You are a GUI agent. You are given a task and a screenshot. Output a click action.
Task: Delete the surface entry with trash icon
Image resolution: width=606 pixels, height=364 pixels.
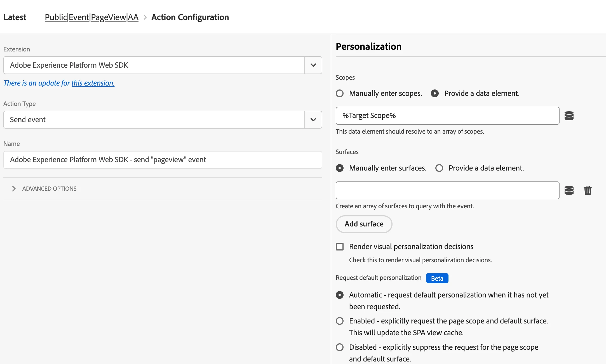pyautogui.click(x=588, y=190)
